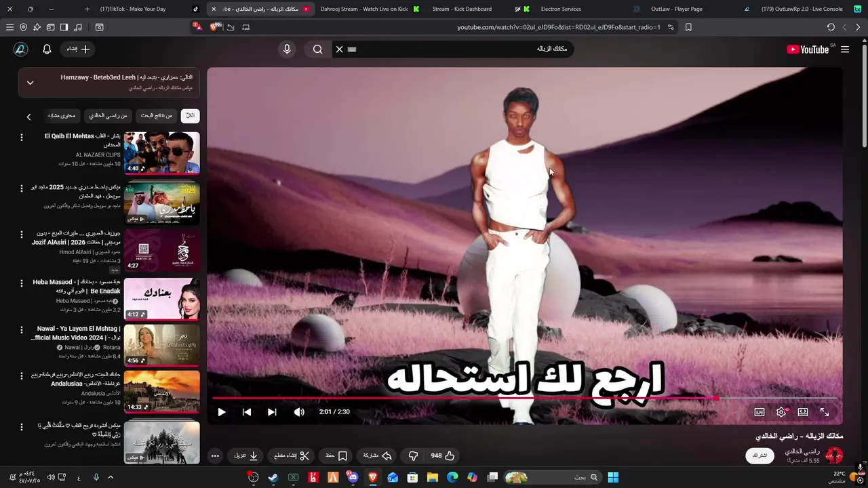868x488 pixels.
Task: Start voice search with the microphone
Action: coord(287,49)
